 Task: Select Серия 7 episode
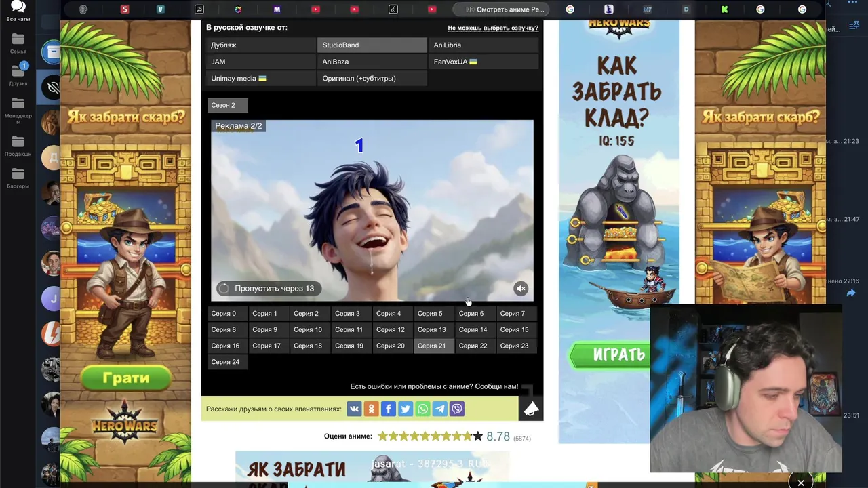click(x=517, y=314)
